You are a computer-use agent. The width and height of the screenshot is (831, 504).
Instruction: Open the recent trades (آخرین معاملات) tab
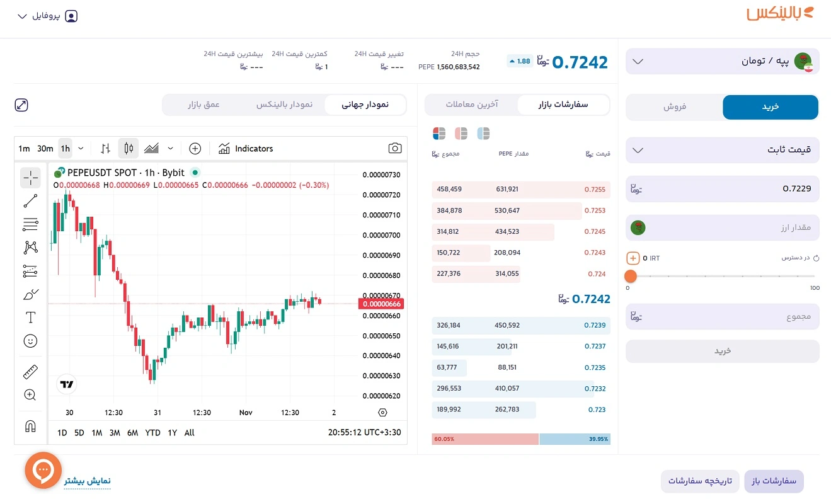(x=471, y=105)
